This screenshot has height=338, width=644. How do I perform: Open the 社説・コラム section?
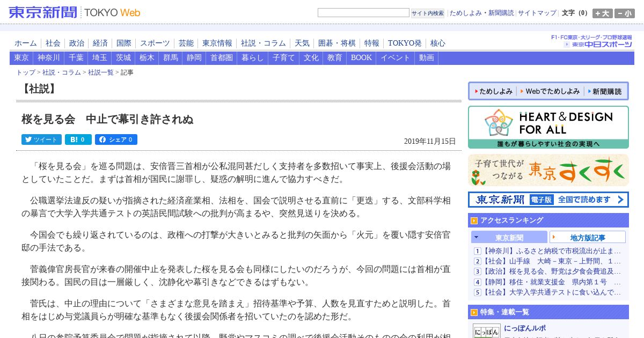pos(264,43)
